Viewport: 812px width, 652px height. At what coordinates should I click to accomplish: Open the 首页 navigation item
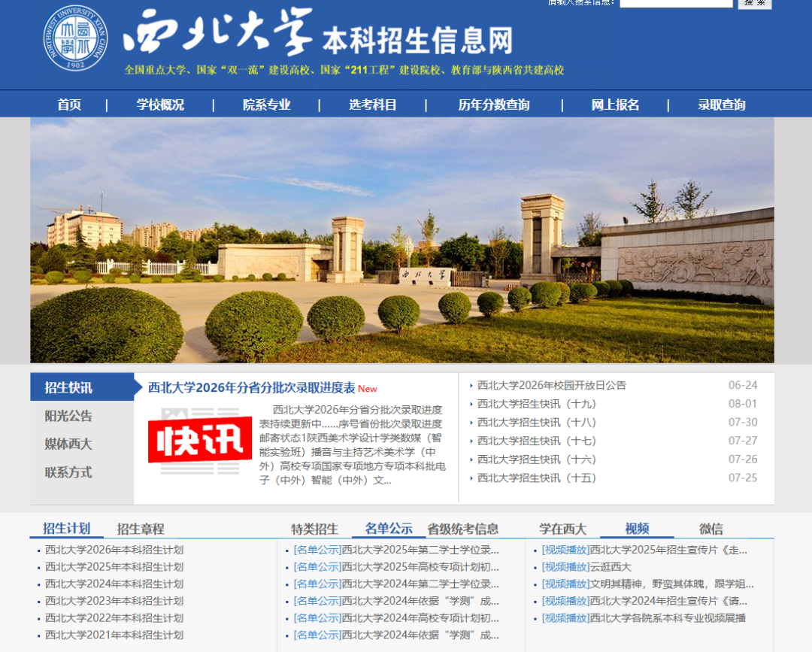(x=69, y=105)
